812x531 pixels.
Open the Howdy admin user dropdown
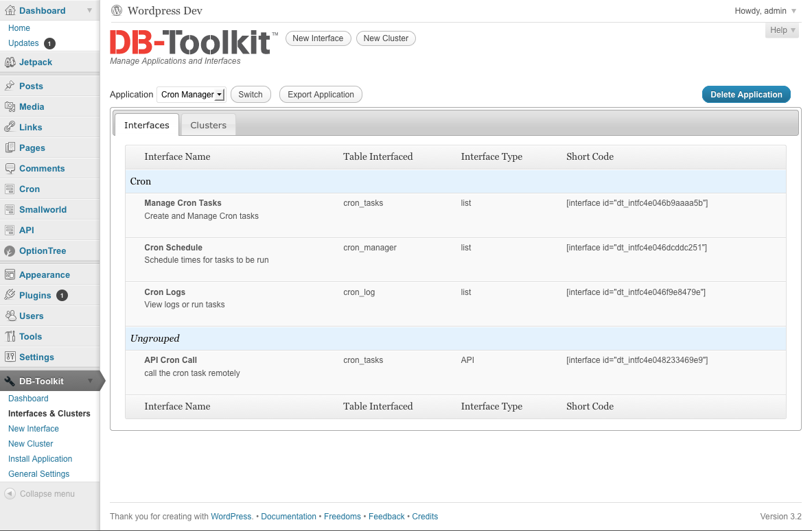coord(765,11)
